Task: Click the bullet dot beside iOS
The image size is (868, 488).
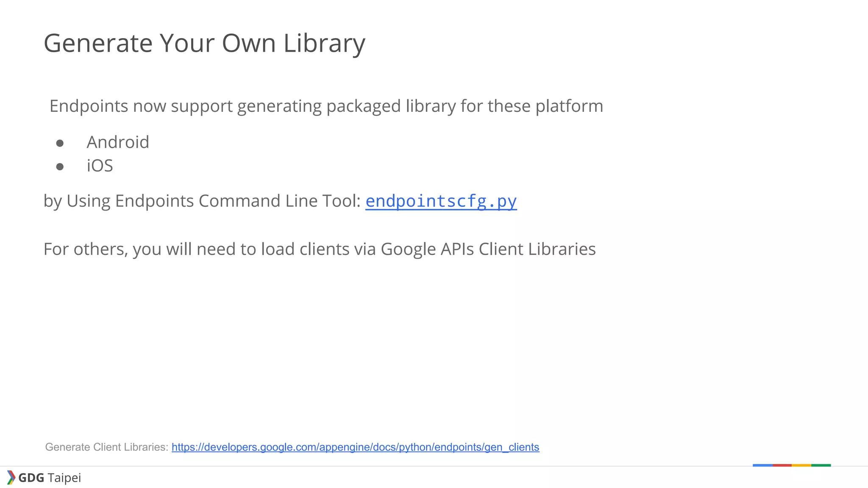Action: [x=60, y=167]
